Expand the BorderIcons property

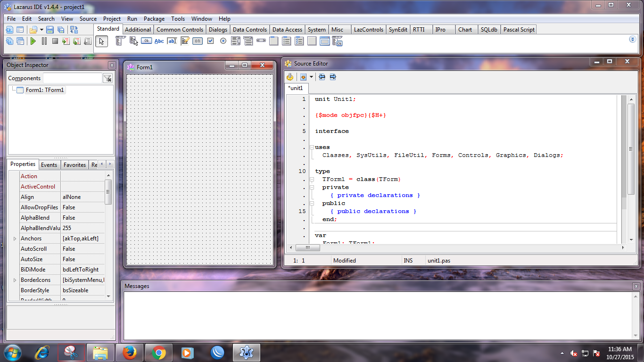pyautogui.click(x=15, y=280)
